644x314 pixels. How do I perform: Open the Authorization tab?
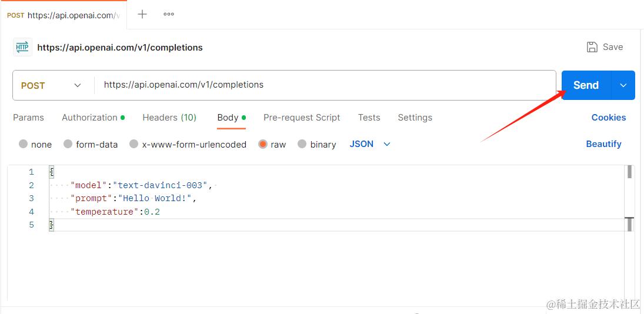click(x=94, y=118)
